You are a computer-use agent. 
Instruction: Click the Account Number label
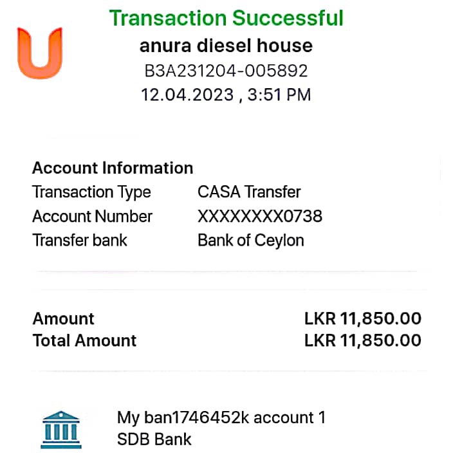tap(92, 216)
